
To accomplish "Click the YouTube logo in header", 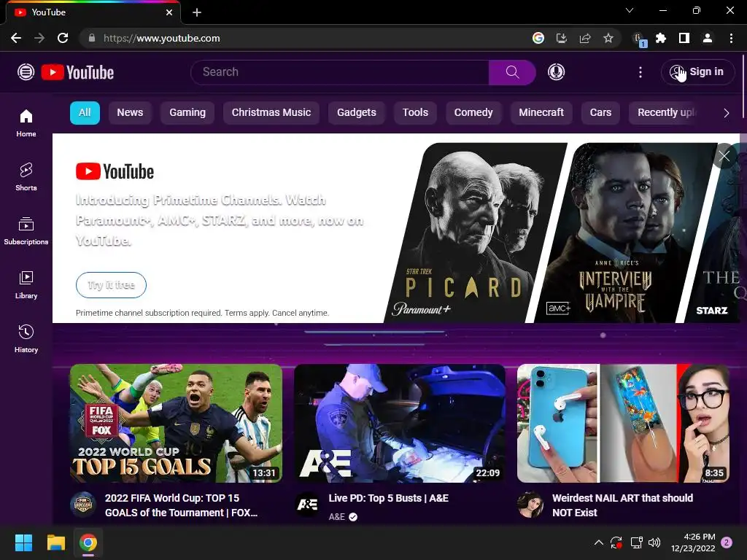I will [77, 72].
